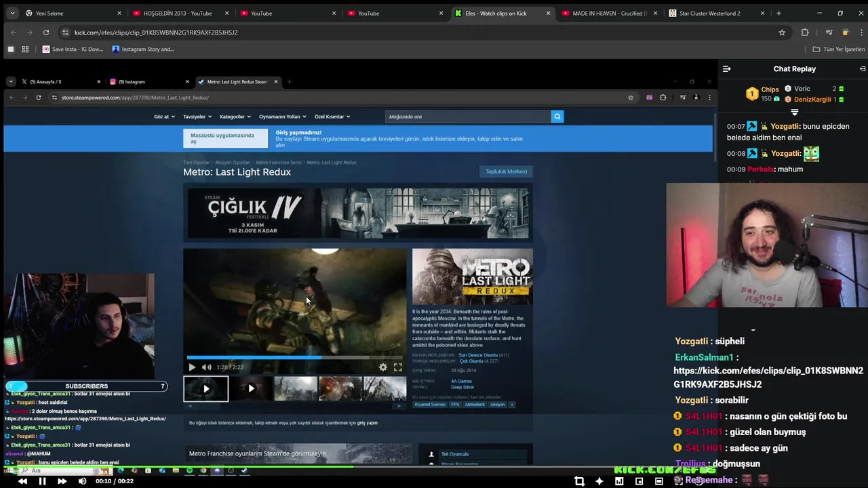Click the Steam search magnifier button
The image size is (868, 488).
click(557, 117)
